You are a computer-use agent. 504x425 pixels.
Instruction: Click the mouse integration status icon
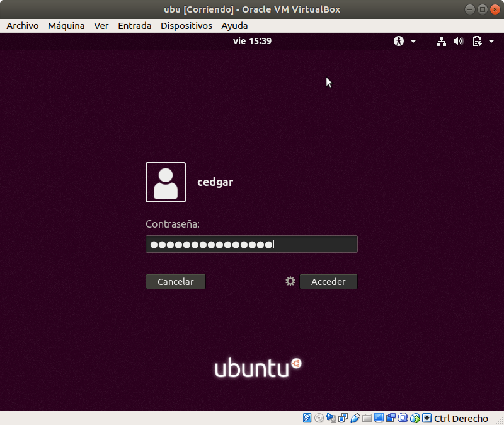pyautogui.click(x=415, y=418)
